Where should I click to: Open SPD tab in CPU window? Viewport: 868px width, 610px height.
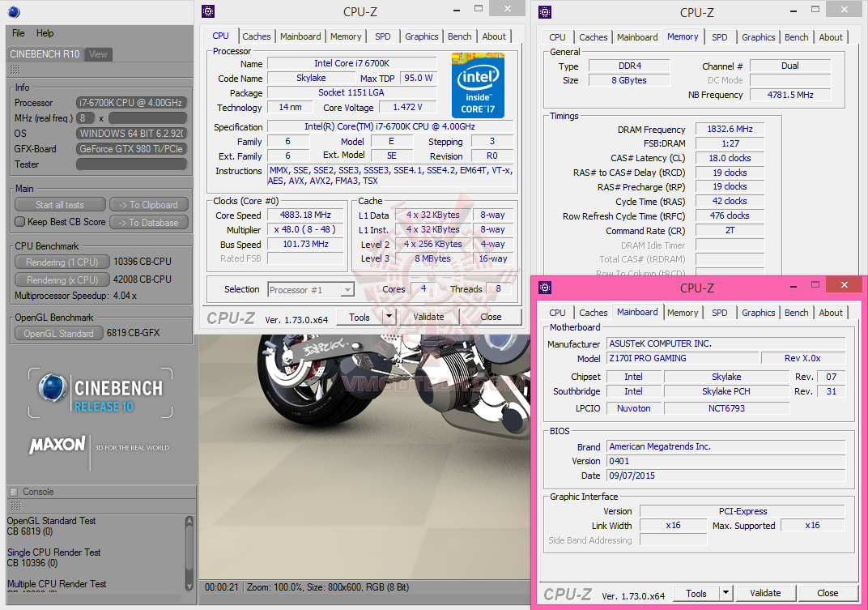[x=382, y=36]
